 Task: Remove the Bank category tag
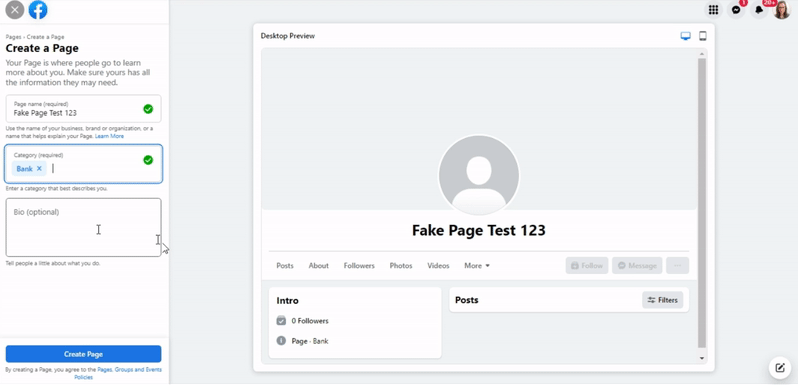(39, 169)
